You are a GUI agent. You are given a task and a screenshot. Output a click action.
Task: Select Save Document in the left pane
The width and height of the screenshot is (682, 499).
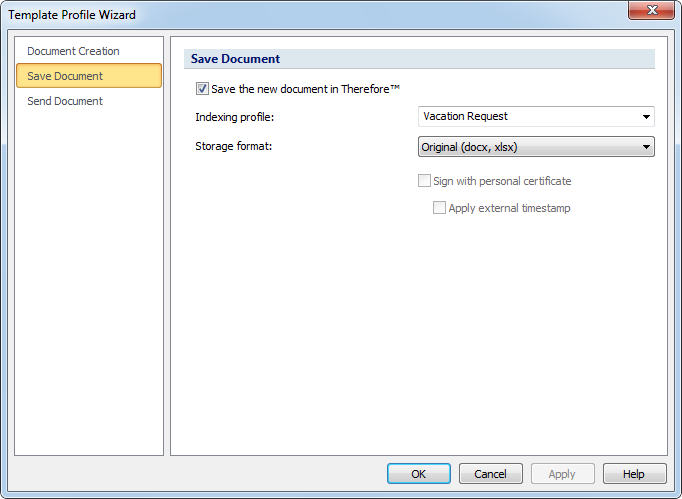click(65, 76)
